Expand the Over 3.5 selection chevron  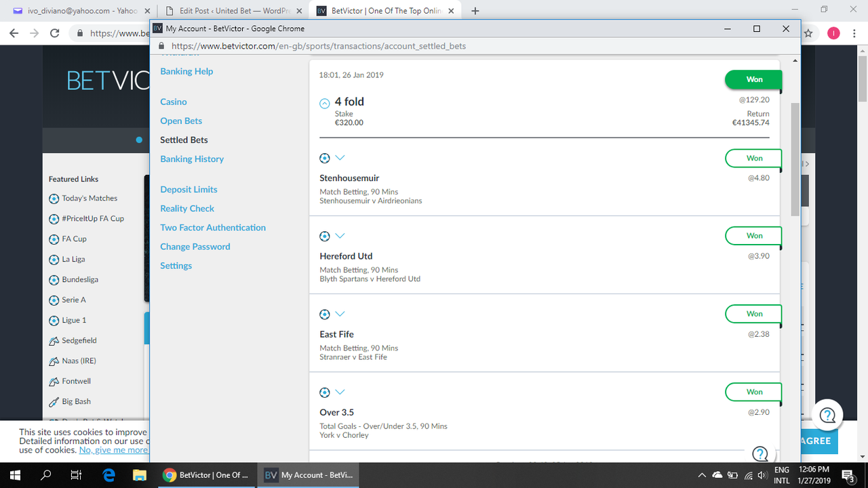340,392
